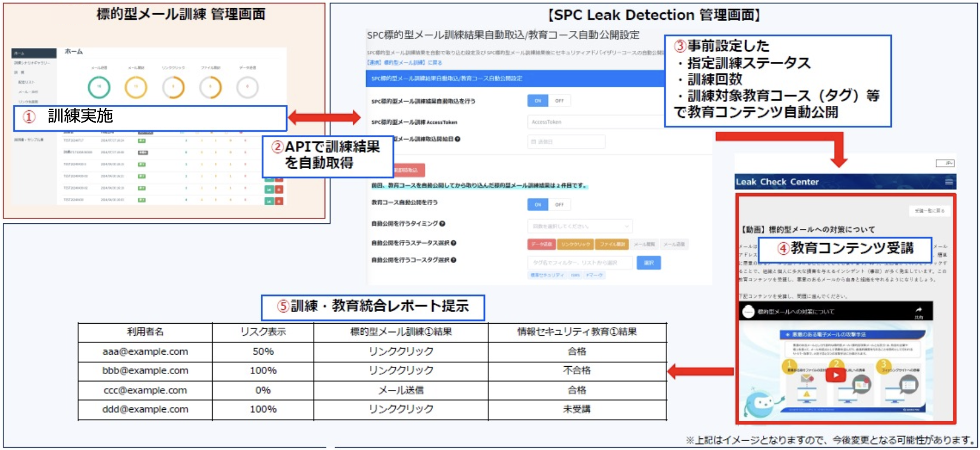Screen dimensions: 980x450
Task: Turn OFF education course auto-publish
Action: [559, 205]
